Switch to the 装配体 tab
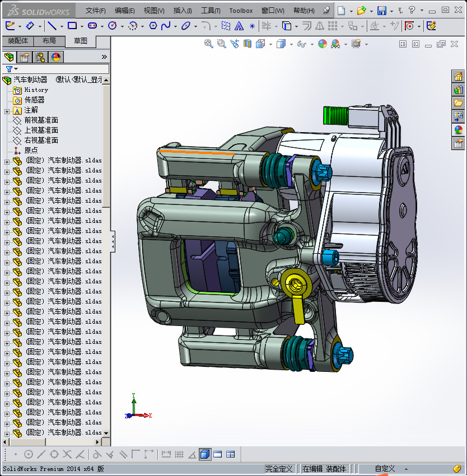Image resolution: width=467 pixels, height=476 pixels. 17,41
